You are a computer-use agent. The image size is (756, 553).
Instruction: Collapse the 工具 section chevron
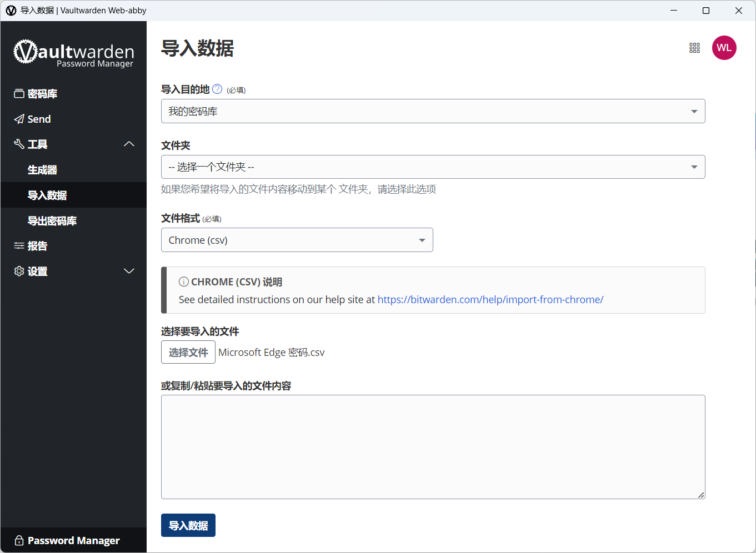tap(129, 144)
